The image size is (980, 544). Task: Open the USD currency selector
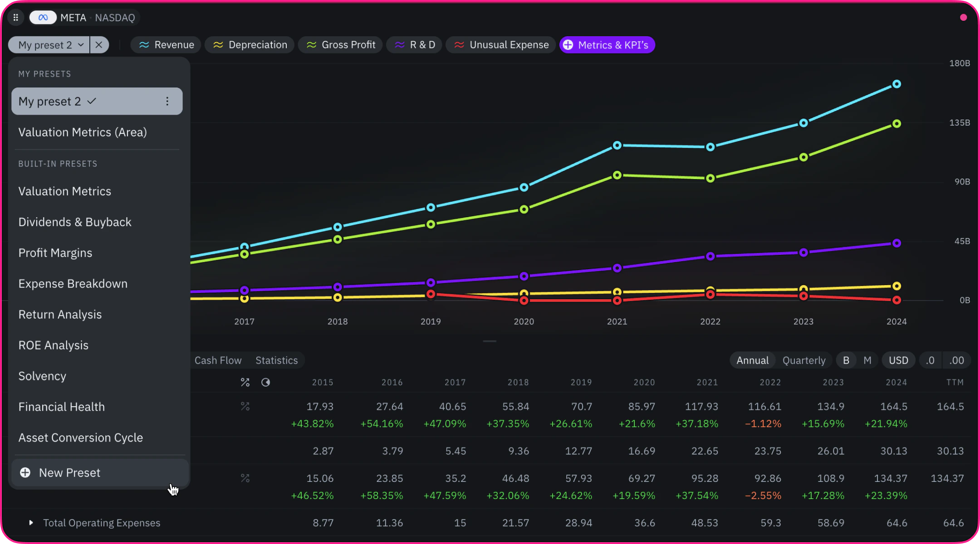coord(898,360)
